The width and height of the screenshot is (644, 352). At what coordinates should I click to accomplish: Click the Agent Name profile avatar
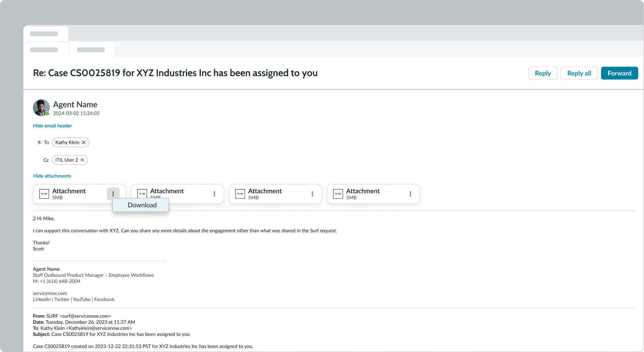coord(41,108)
